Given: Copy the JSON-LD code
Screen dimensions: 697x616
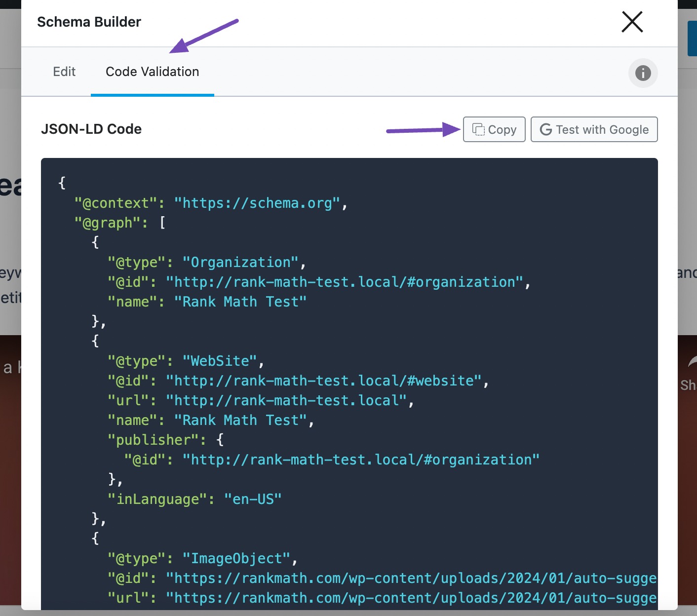Looking at the screenshot, I should click(494, 129).
